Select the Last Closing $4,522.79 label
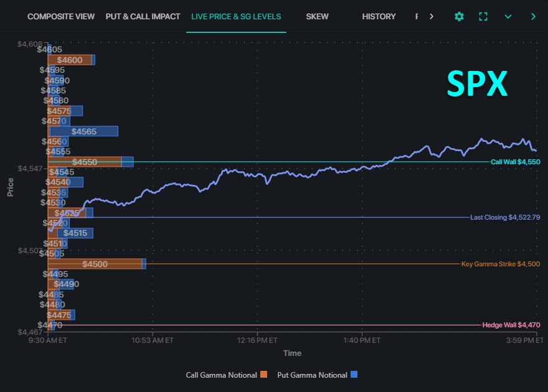548x392 pixels. 504,217
